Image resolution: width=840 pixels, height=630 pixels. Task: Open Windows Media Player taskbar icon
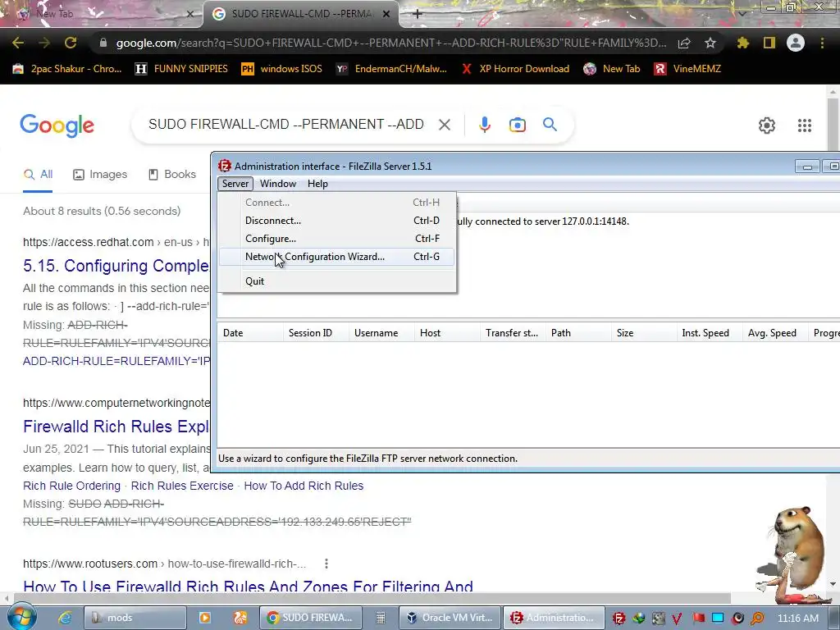tap(204, 618)
